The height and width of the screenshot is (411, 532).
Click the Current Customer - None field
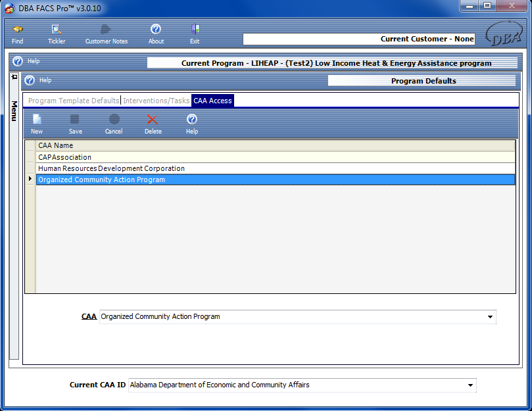click(x=359, y=39)
